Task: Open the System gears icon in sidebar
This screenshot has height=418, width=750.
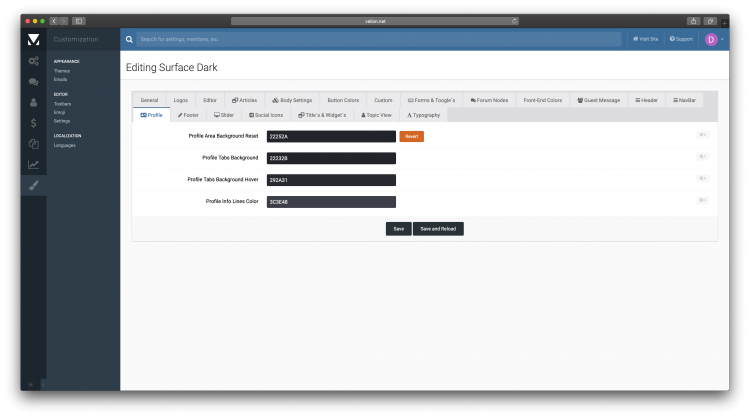Action: 33,61
